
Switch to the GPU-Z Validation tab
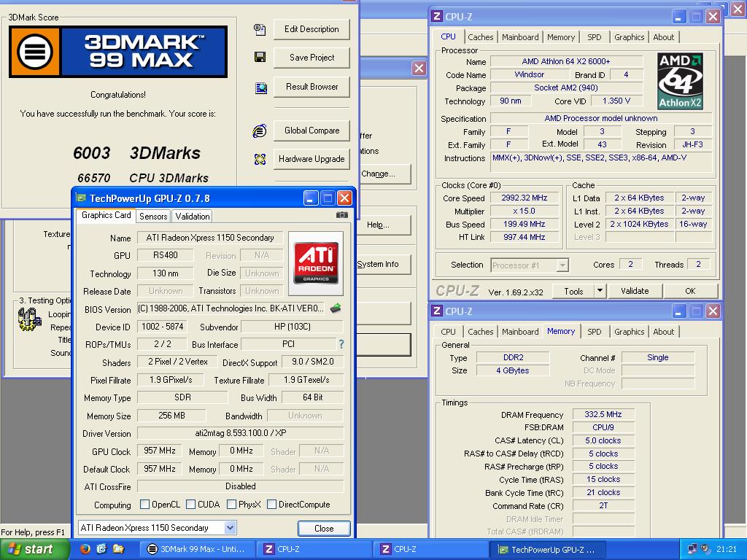tap(193, 216)
